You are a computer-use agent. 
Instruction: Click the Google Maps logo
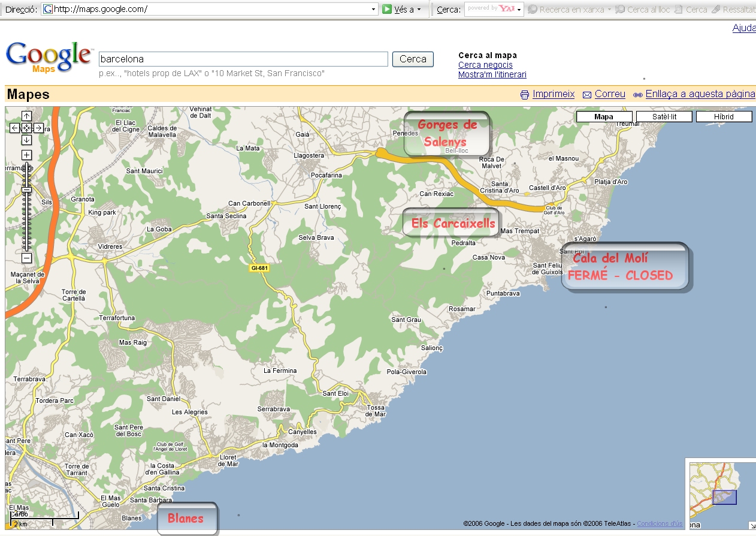tap(49, 57)
